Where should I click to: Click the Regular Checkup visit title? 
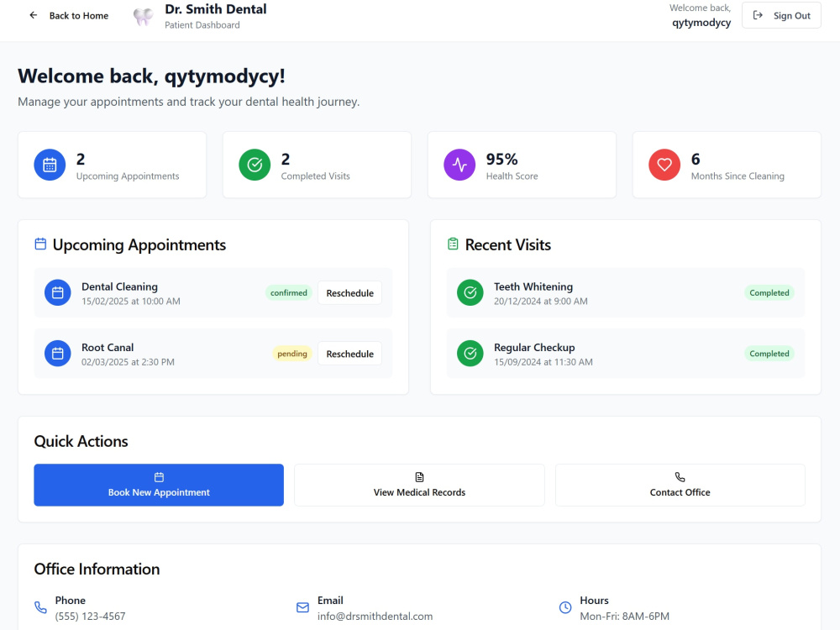pyautogui.click(x=534, y=348)
